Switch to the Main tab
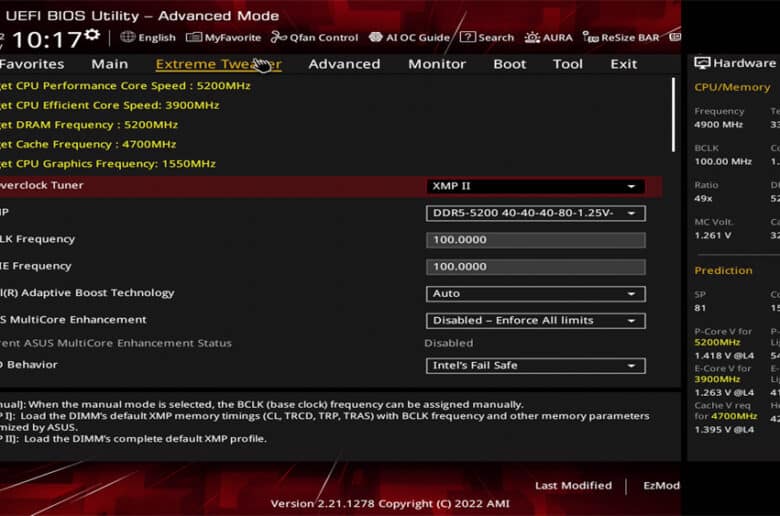Screen dimensions: 780x516 [x=109, y=64]
